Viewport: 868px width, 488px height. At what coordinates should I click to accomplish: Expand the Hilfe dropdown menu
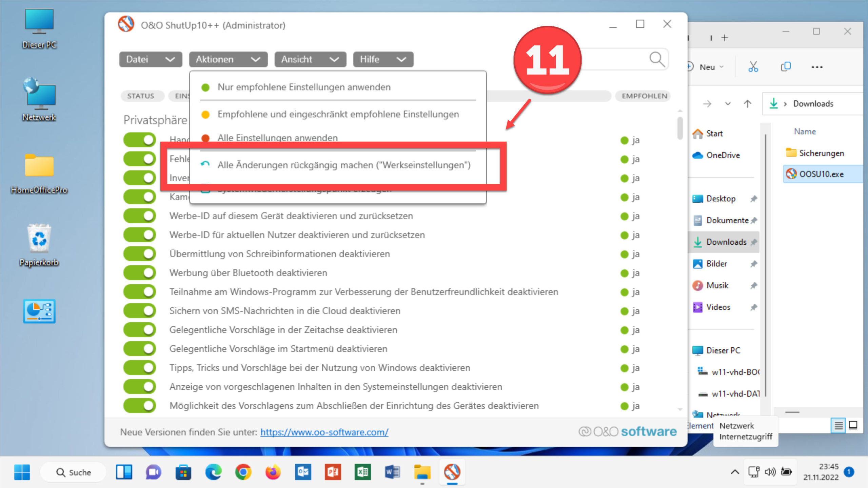click(x=383, y=59)
